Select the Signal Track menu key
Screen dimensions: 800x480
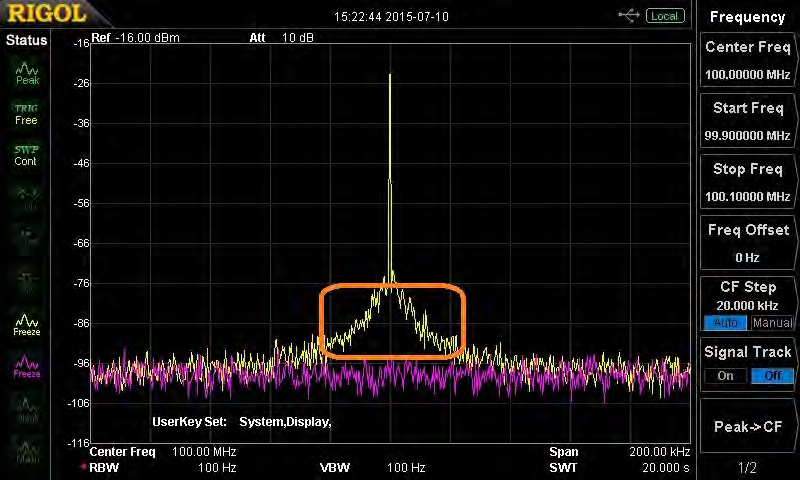point(747,365)
